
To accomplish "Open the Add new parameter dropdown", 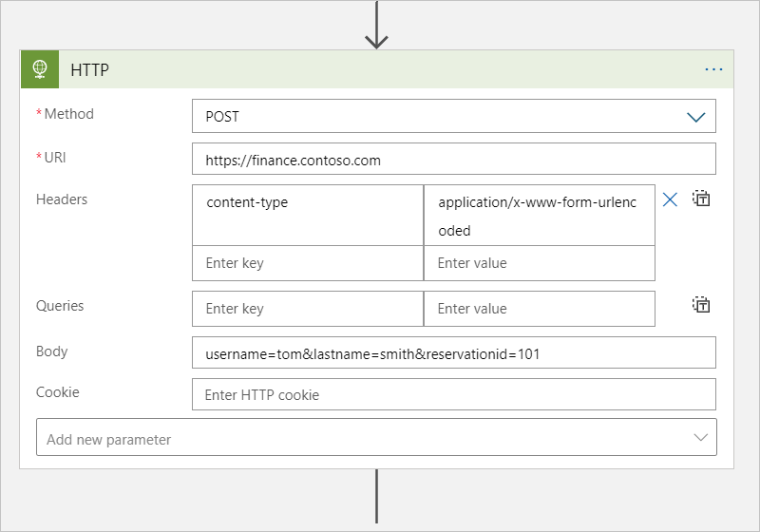I will [376, 438].
